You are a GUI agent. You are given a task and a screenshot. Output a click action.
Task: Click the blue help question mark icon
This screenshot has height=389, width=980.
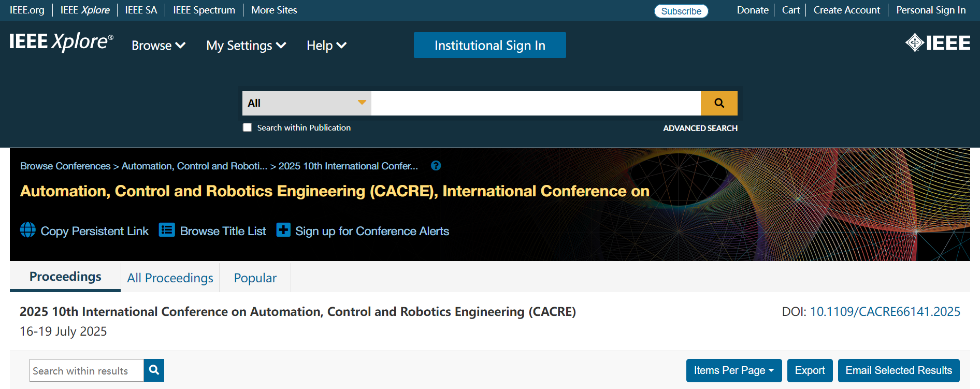pos(436,166)
